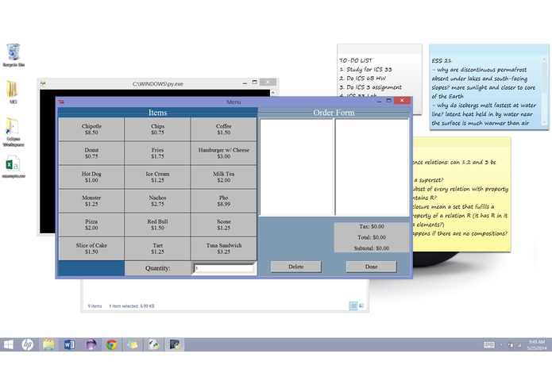Add Fries $1.75 to the order

click(157, 153)
